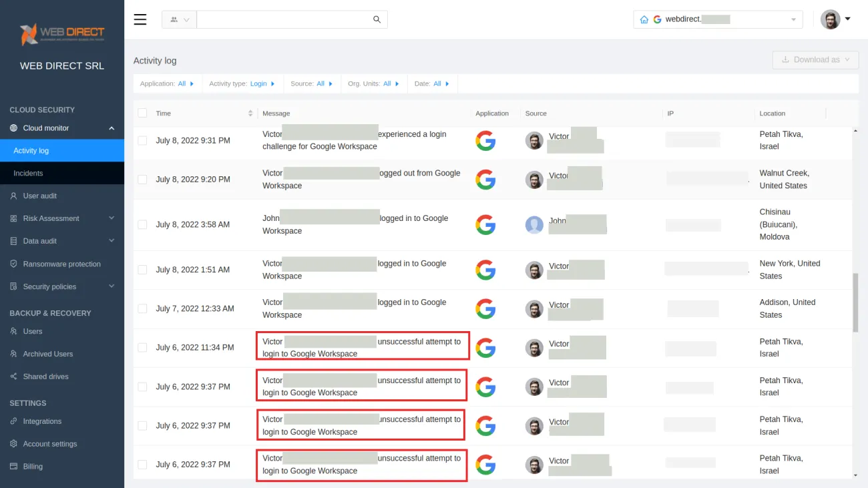Click the Download as button
This screenshot has height=488, width=868.
[x=815, y=59]
